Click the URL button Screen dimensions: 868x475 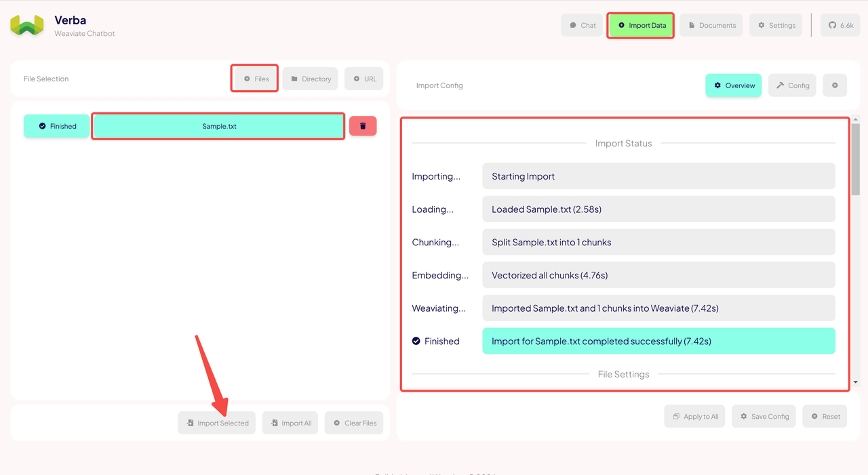point(364,79)
